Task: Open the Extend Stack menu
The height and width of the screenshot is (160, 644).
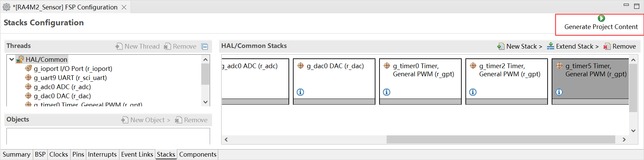Action: (x=573, y=46)
